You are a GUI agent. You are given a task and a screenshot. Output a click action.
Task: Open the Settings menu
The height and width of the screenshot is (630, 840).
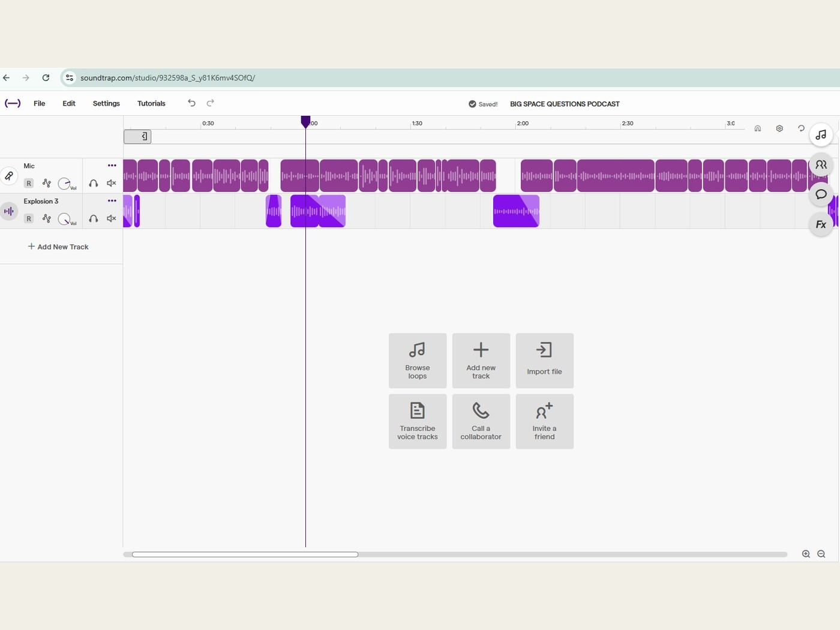tap(106, 103)
